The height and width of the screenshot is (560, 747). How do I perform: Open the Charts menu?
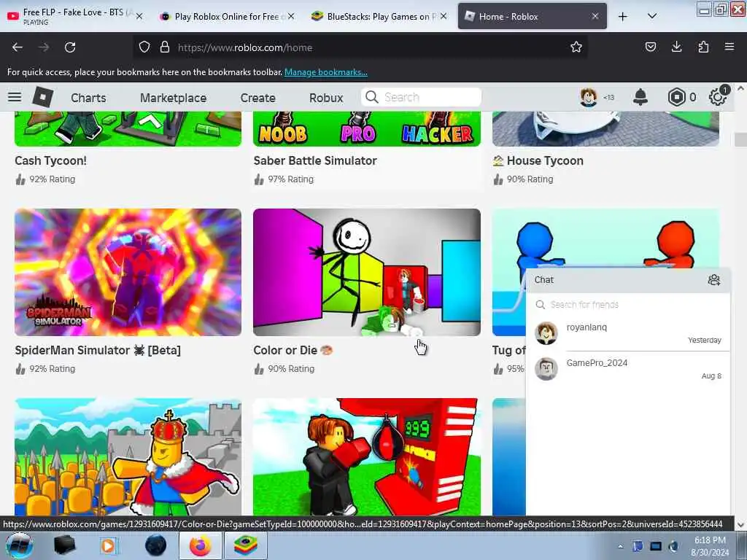[88, 98]
